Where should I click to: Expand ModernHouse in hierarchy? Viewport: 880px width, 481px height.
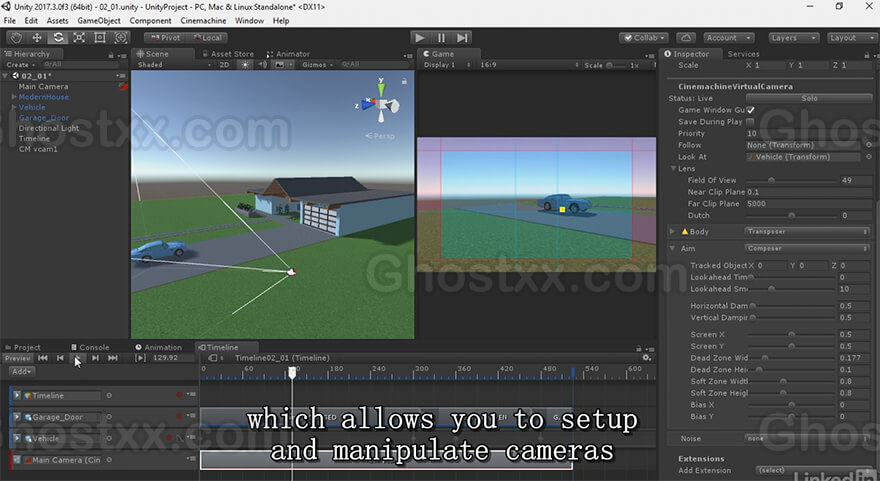click(x=14, y=97)
